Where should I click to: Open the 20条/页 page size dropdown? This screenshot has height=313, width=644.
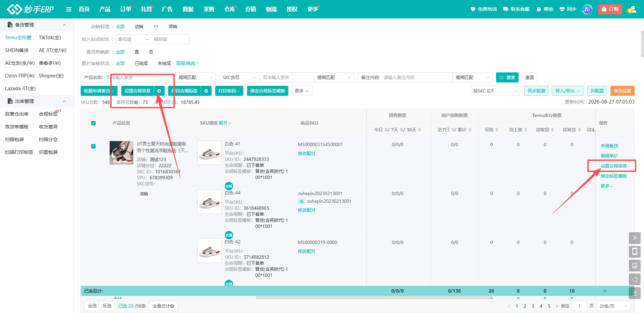(x=613, y=306)
